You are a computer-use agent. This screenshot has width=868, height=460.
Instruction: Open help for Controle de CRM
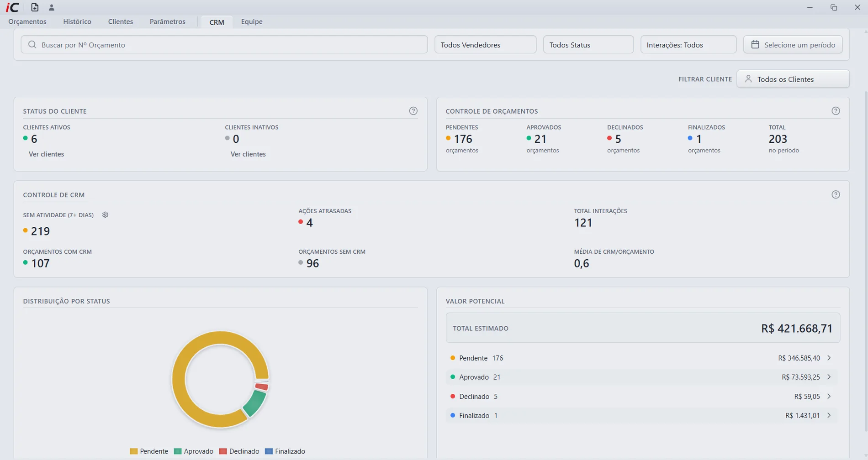click(x=836, y=195)
